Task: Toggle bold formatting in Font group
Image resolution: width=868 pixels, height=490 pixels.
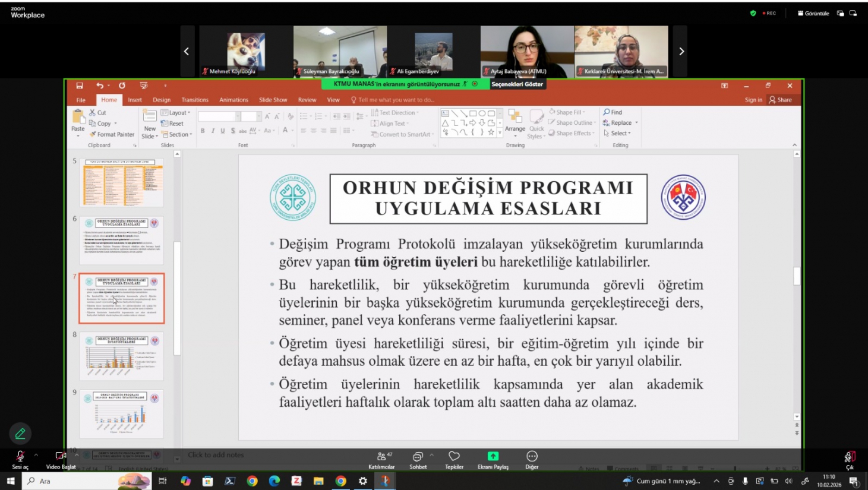Action: coord(203,131)
